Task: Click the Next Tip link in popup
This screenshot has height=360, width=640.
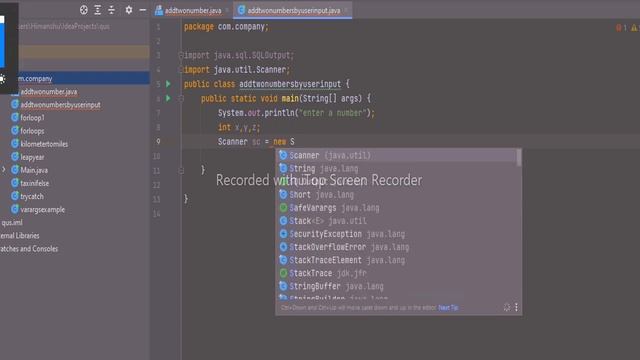Action: coord(448,307)
